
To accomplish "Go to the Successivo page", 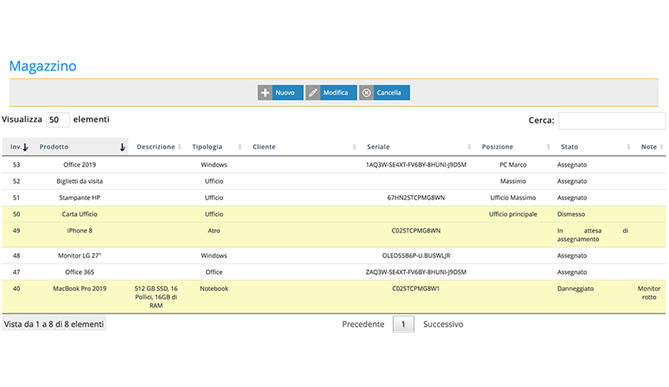I will (443, 324).
